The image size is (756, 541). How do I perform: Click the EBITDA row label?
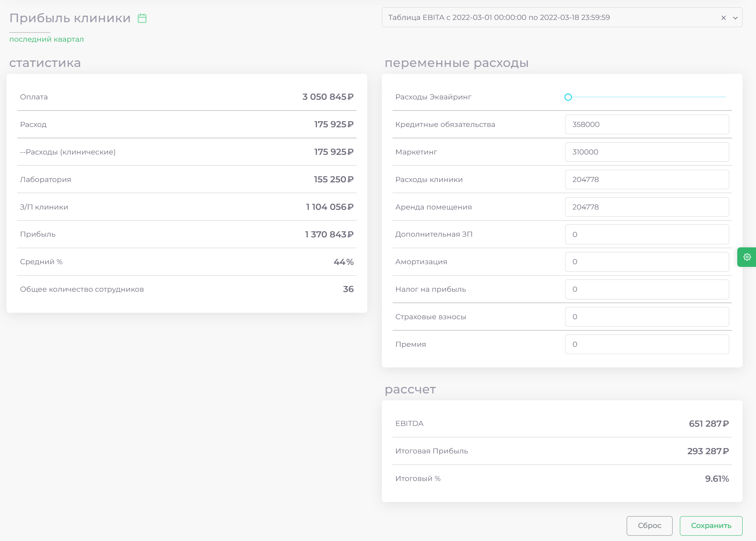[x=409, y=424]
